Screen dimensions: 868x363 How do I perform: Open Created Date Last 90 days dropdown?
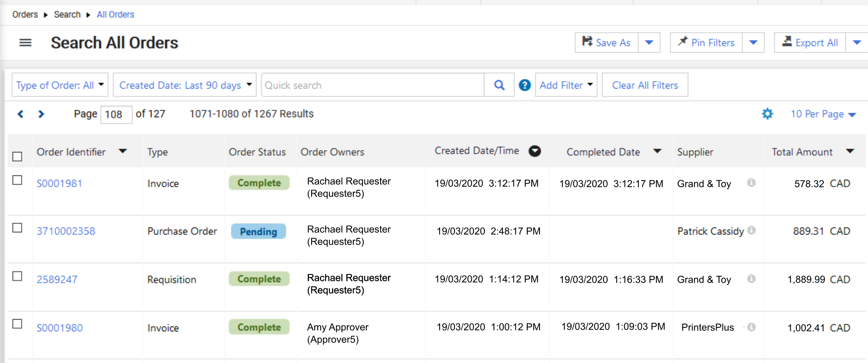pos(185,85)
